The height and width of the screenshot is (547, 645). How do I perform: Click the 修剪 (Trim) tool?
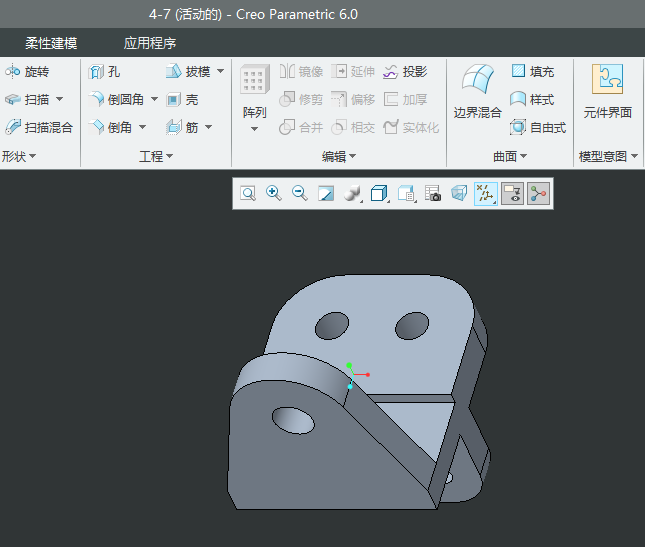301,99
